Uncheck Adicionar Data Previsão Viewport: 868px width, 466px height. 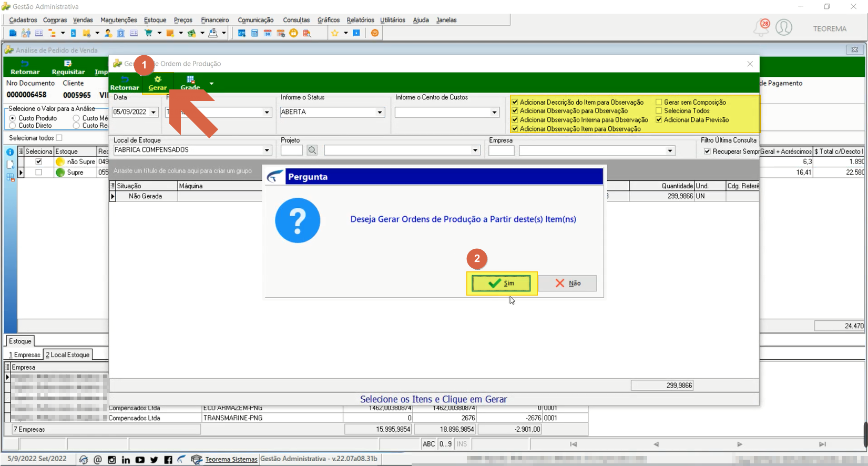[x=659, y=120]
